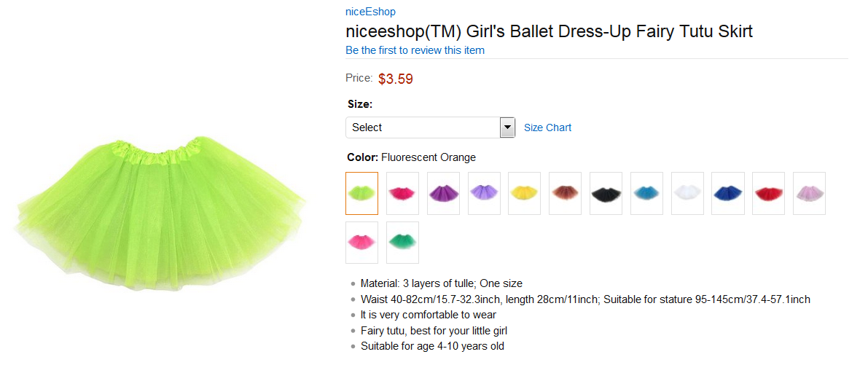This screenshot has height=365, width=868.
Task: Pick the white tutu color swatch
Action: (x=687, y=194)
